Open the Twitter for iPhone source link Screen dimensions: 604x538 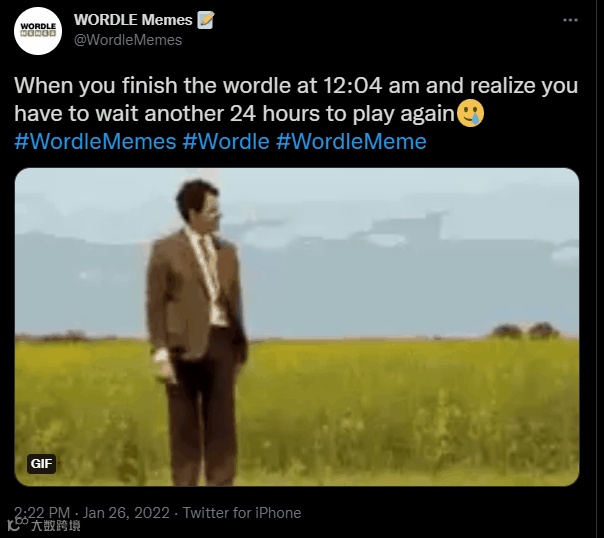tap(242, 513)
